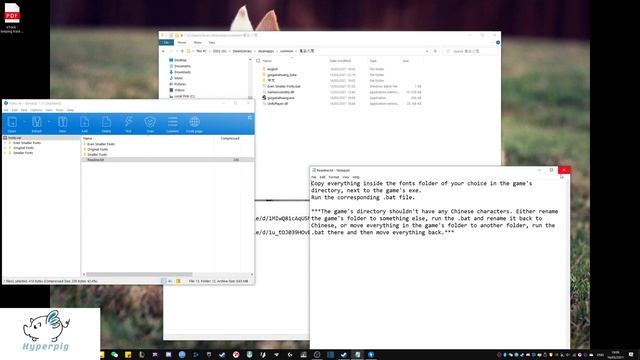Click the first status bar view icon in Bandizip
The image size is (640, 360).
click(x=164, y=281)
